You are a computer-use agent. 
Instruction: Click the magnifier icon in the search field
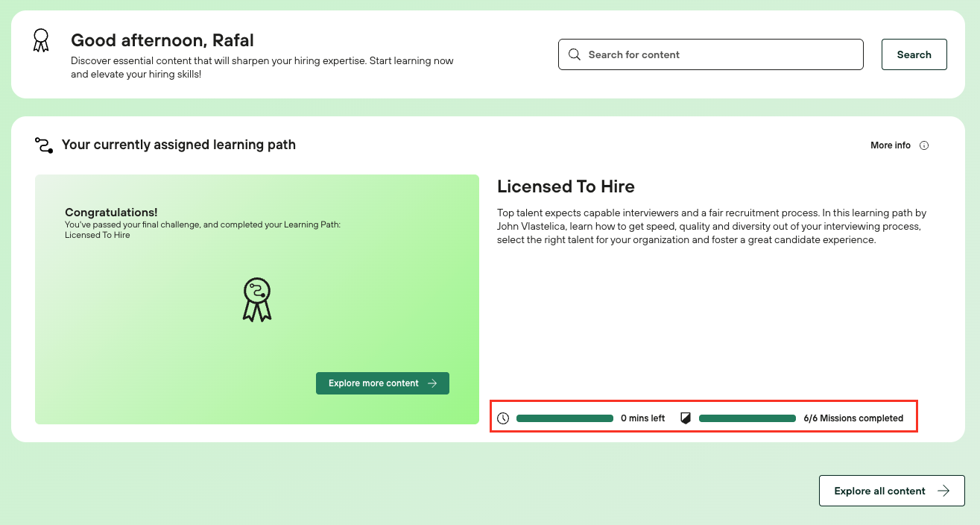click(574, 54)
